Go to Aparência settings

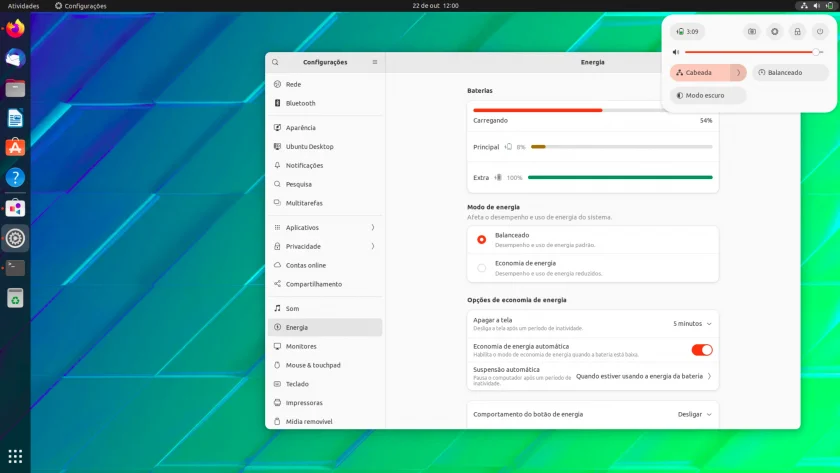(x=325, y=127)
